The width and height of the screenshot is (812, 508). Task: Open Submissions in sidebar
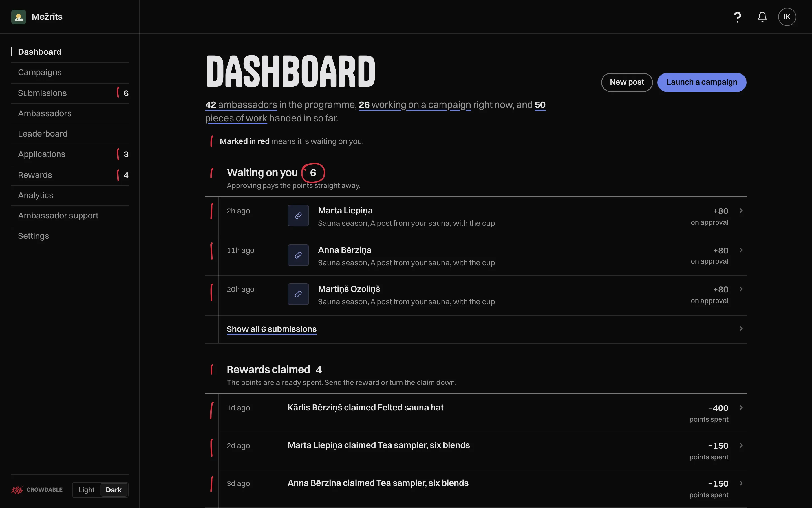click(x=70, y=93)
